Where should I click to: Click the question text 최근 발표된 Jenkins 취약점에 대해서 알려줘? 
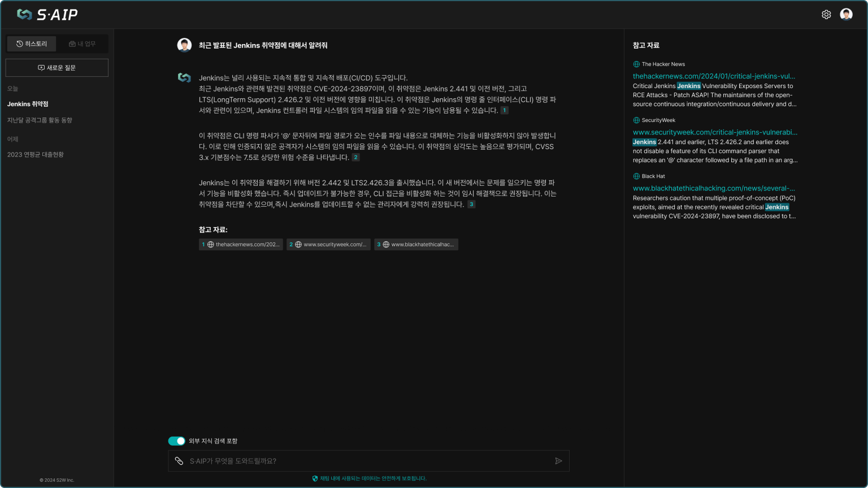(x=263, y=45)
